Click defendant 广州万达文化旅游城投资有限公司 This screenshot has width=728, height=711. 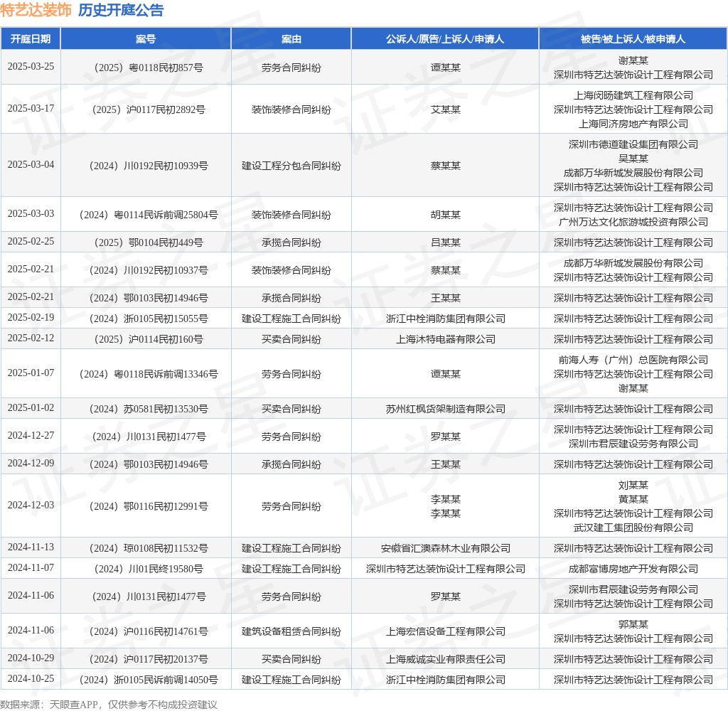(633, 222)
